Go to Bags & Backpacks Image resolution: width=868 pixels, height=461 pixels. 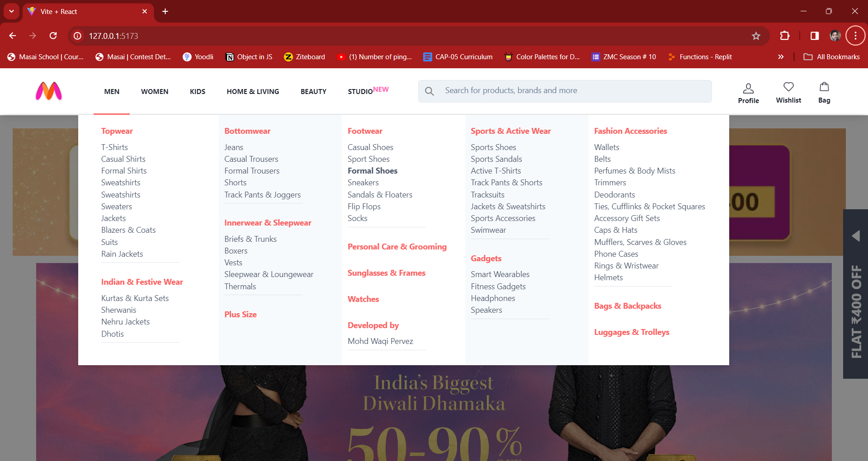627,306
